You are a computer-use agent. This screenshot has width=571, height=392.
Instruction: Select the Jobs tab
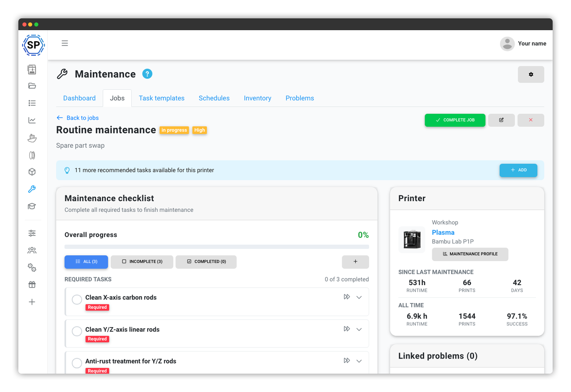pos(117,98)
